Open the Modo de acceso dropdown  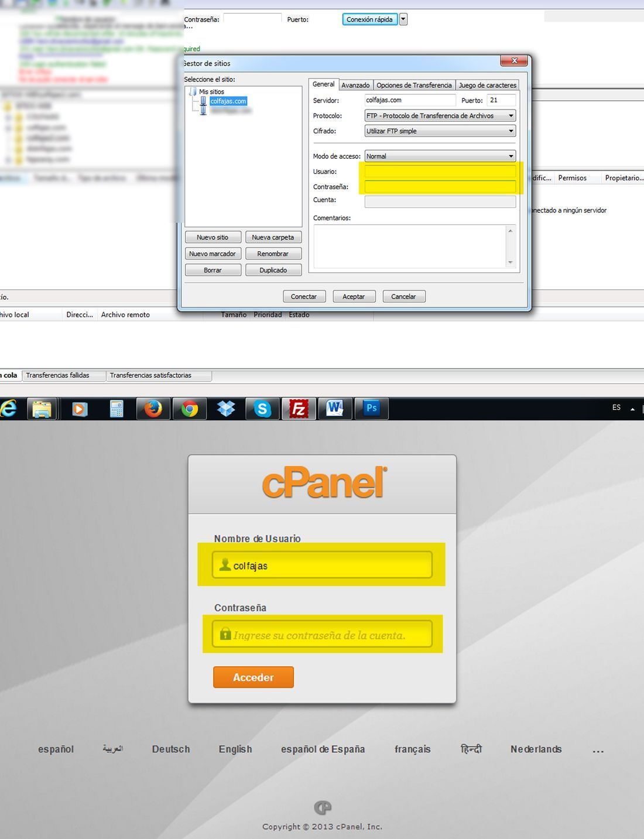[x=440, y=156]
